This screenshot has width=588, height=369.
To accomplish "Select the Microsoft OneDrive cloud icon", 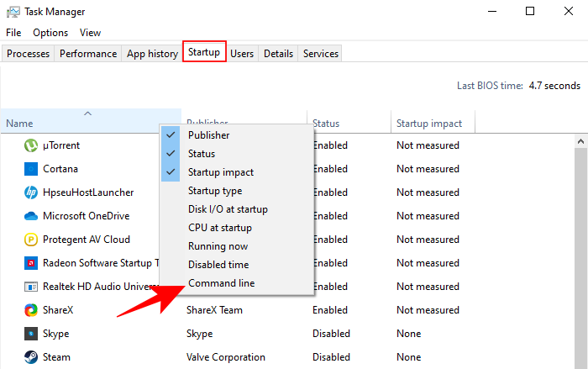I will pyautogui.click(x=30, y=216).
